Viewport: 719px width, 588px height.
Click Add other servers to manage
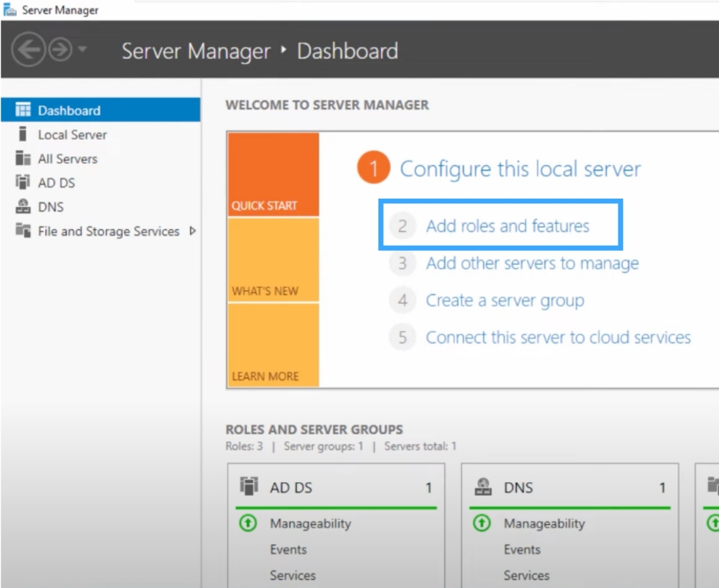(532, 263)
